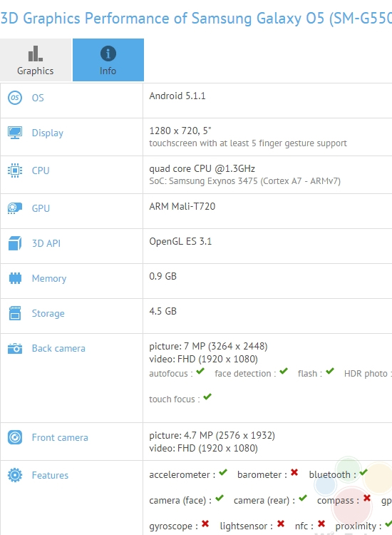Click the '0.9 GB' memory value
This screenshot has width=392, height=535.
pyautogui.click(x=163, y=276)
